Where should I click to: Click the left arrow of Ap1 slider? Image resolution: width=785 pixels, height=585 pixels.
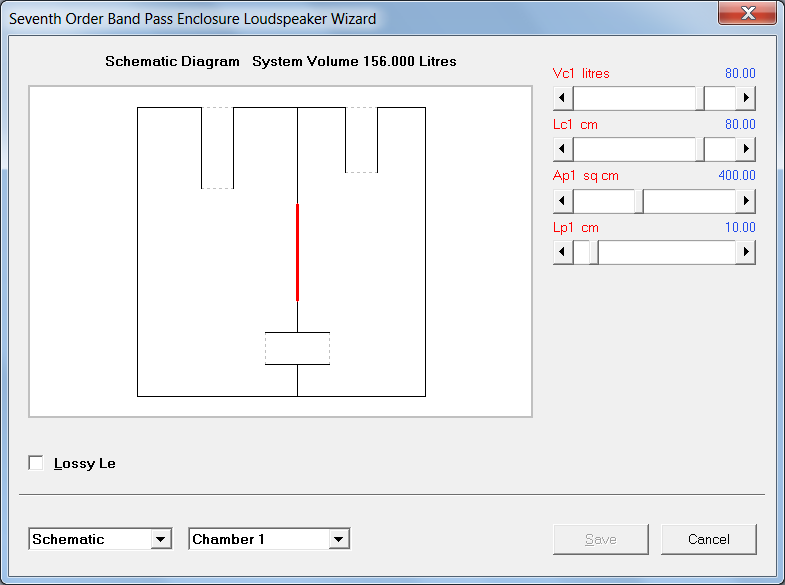pyautogui.click(x=563, y=201)
